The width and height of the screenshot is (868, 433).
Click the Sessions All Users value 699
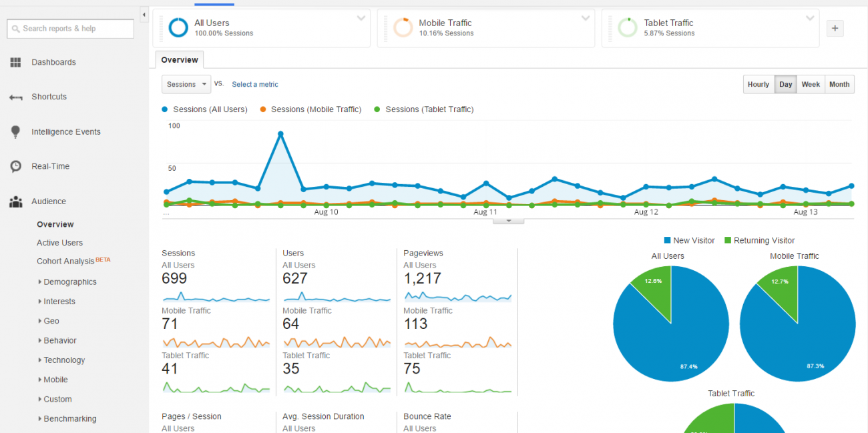click(174, 279)
